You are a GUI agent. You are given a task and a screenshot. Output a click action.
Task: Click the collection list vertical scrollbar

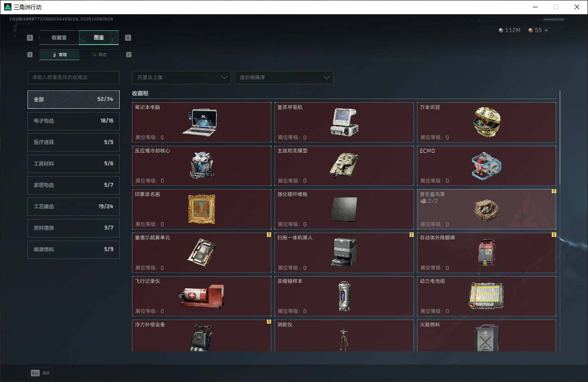click(560, 138)
